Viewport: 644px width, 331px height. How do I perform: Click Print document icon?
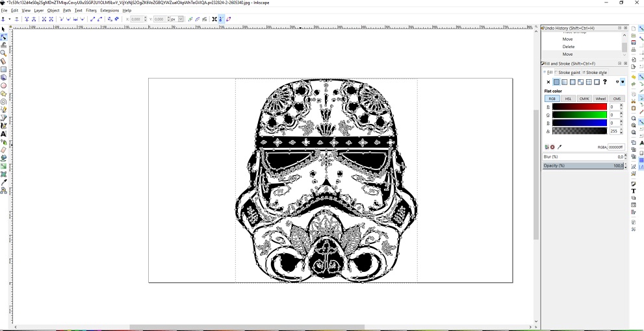tap(634, 50)
